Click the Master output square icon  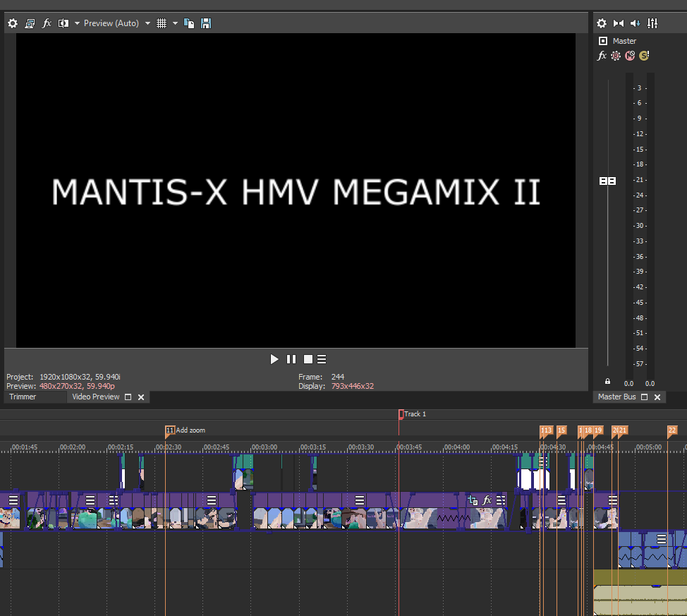(603, 41)
